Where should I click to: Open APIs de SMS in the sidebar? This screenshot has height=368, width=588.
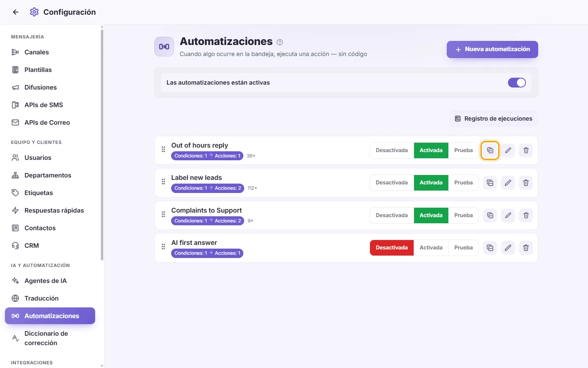point(50,105)
